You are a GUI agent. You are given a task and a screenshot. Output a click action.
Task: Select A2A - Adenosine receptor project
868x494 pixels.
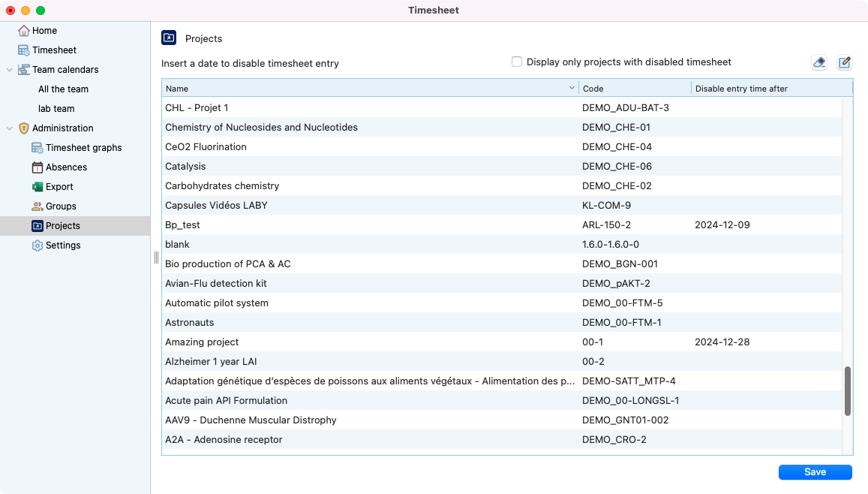pos(502,440)
